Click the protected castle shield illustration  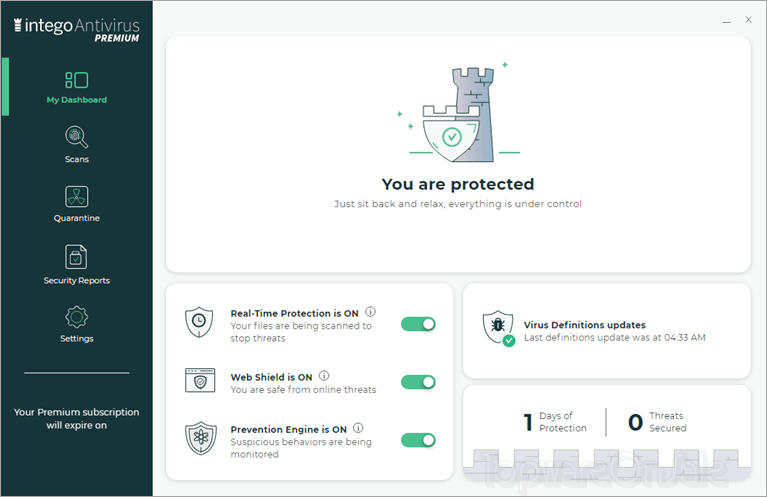pyautogui.click(x=458, y=114)
